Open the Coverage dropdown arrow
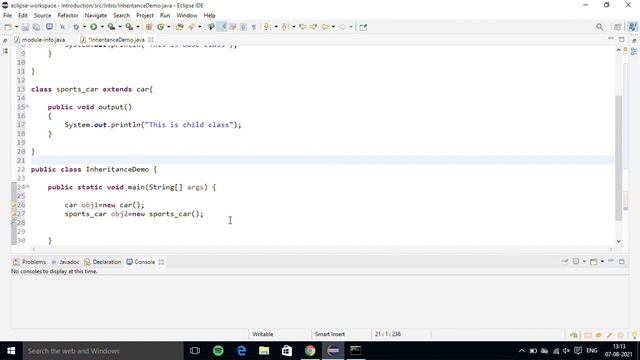The width and height of the screenshot is (640, 360). click(120, 27)
